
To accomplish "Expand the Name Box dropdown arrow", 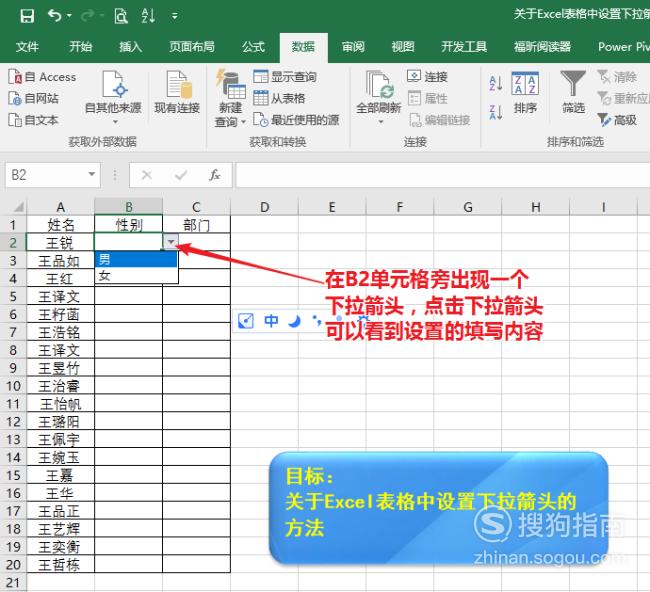I will pos(92,175).
